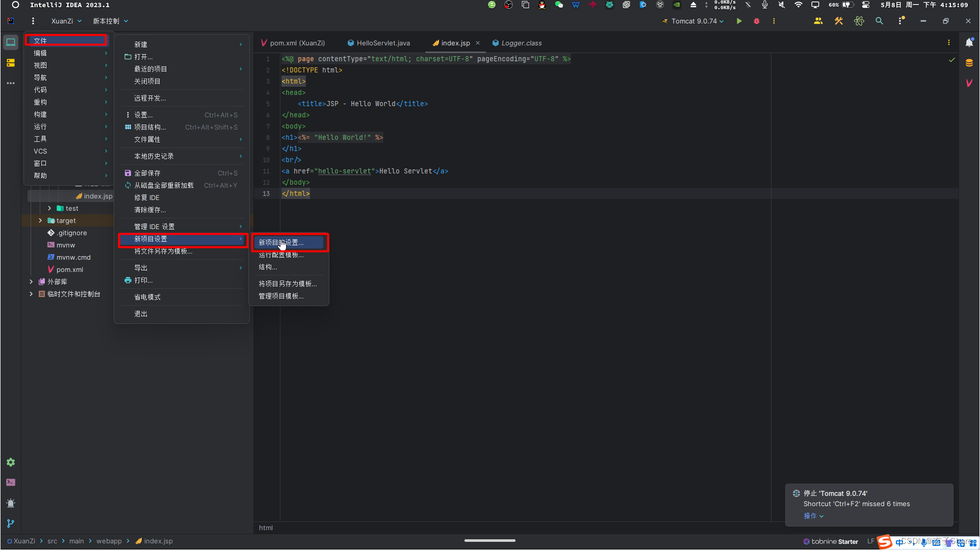Click the html breadcrumb below editor
The image size is (980, 550).
(266, 528)
